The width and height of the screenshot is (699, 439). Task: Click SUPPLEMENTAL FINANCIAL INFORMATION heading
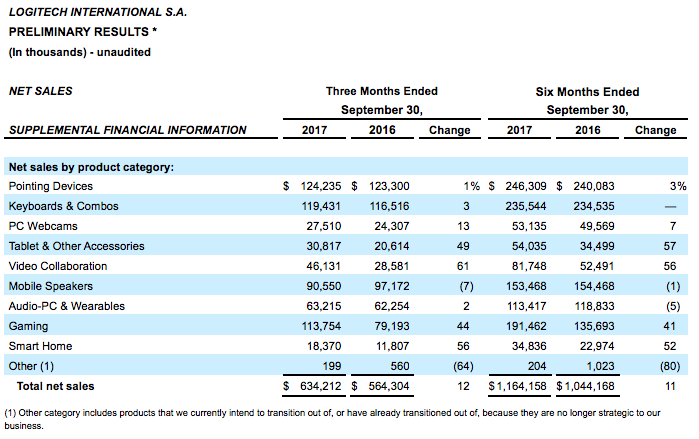point(127,130)
